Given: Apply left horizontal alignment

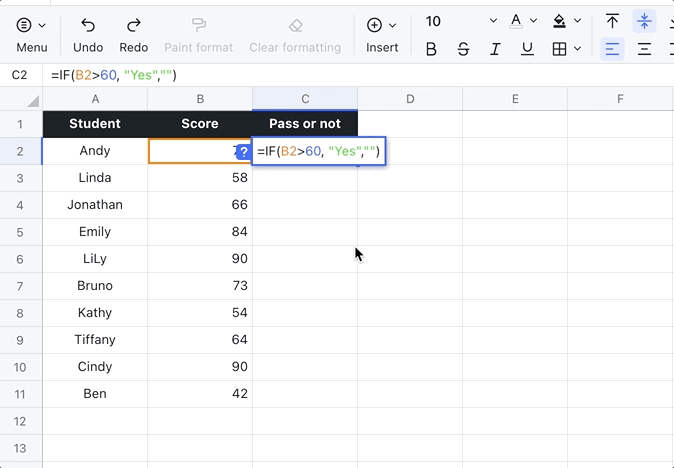Looking at the screenshot, I should click(x=612, y=49).
